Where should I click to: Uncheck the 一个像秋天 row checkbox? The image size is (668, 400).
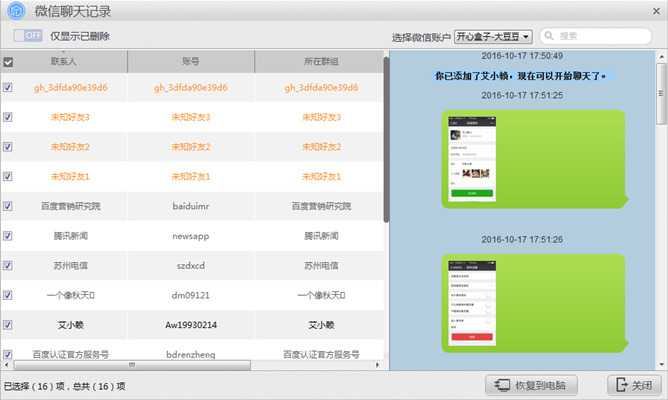coord(8,295)
